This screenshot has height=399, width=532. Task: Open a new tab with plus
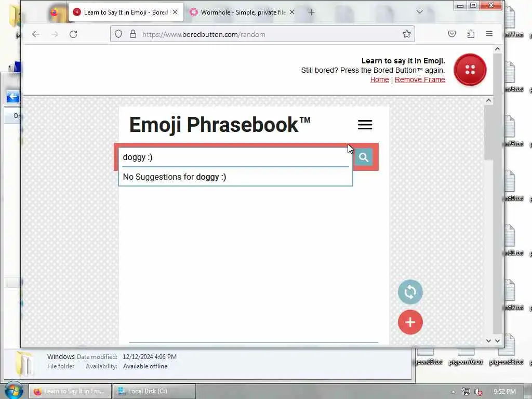312,12
